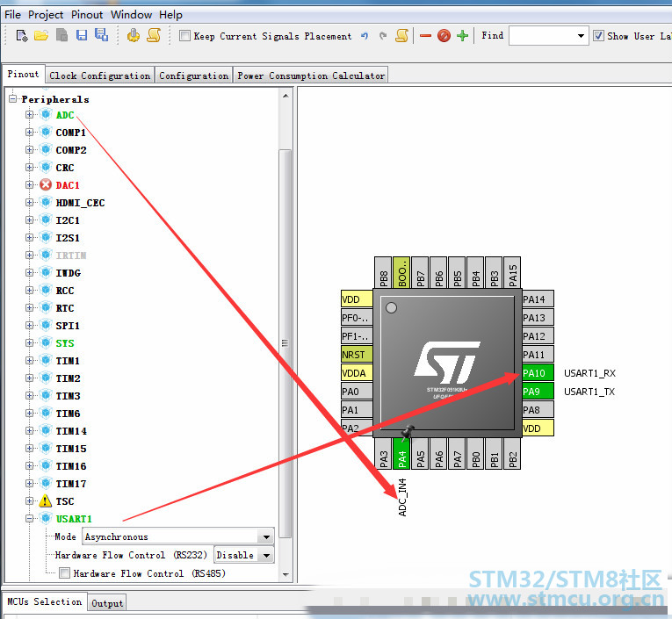Expand the RCC tree node
This screenshot has width=672, height=619.
(29, 291)
